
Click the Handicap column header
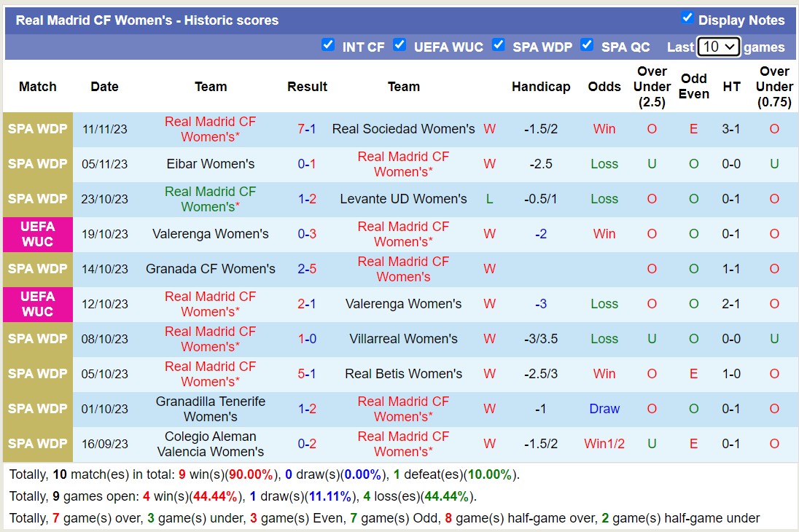pyautogui.click(x=541, y=87)
